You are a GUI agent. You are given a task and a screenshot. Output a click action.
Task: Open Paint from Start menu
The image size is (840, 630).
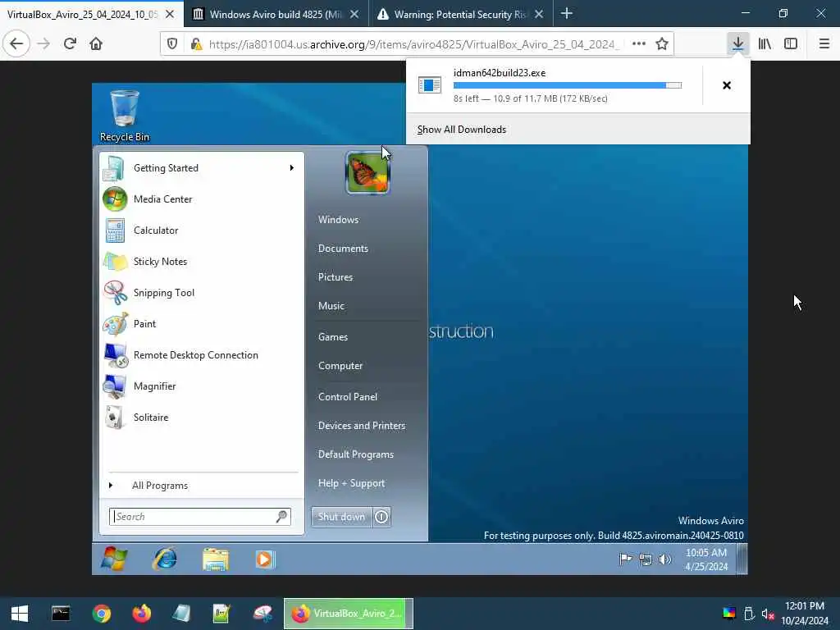202,323
